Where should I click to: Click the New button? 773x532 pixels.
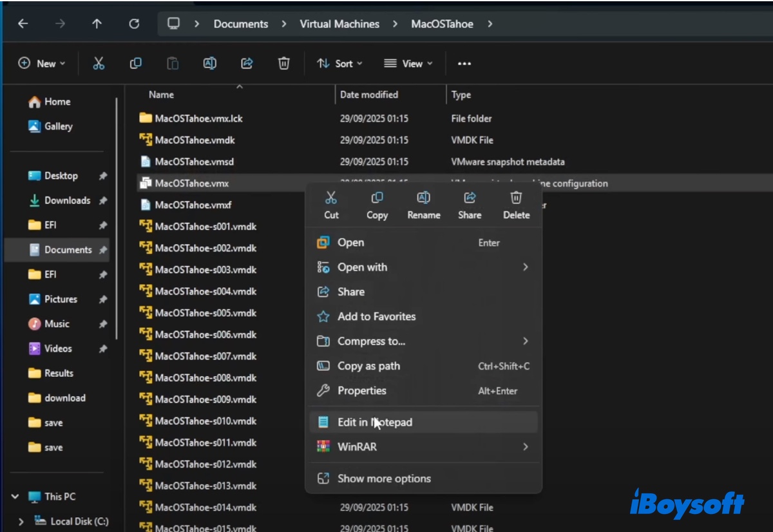(42, 63)
